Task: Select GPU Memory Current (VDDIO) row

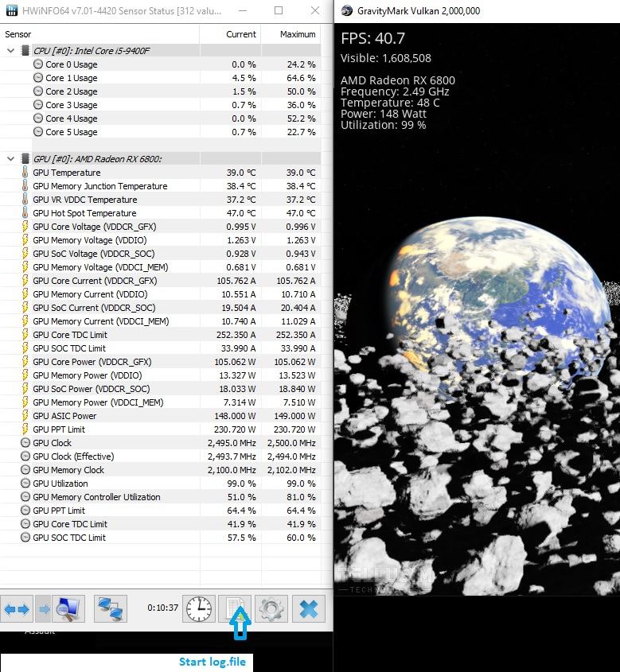Action: [160, 294]
